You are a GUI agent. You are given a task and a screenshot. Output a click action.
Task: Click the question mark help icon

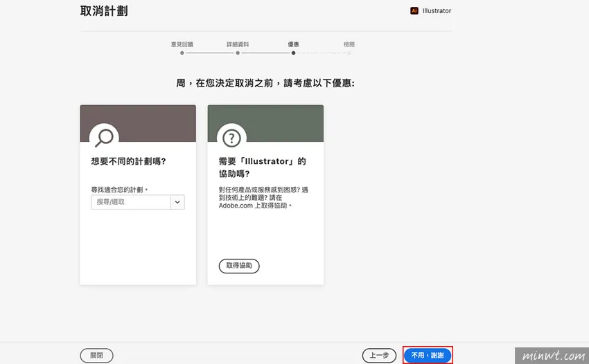(x=231, y=137)
